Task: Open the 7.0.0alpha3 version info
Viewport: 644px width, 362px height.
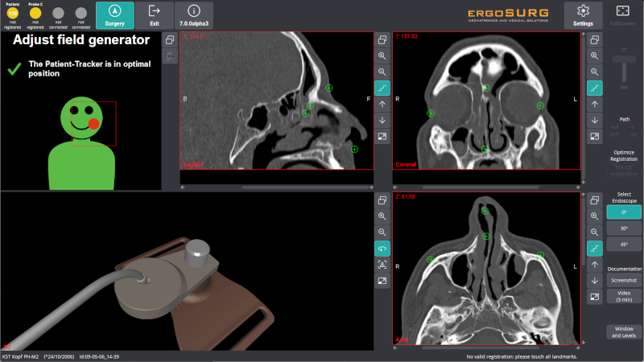Action: [193, 13]
